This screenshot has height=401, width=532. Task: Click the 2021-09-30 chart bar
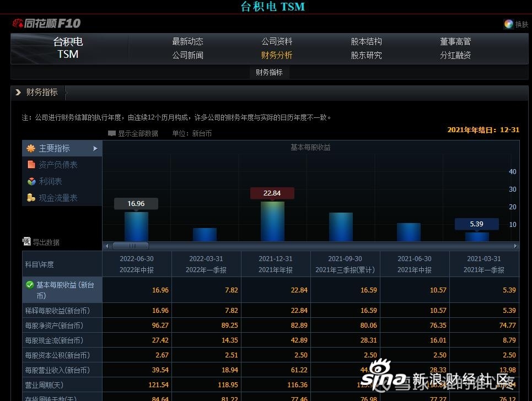click(x=341, y=227)
